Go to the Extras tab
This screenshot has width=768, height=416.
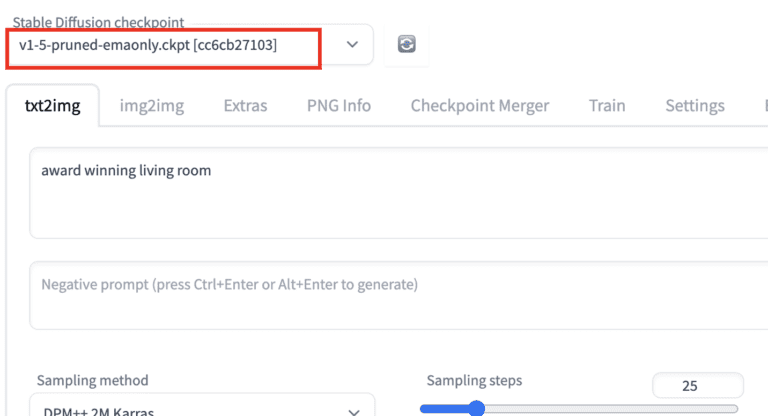click(x=245, y=105)
